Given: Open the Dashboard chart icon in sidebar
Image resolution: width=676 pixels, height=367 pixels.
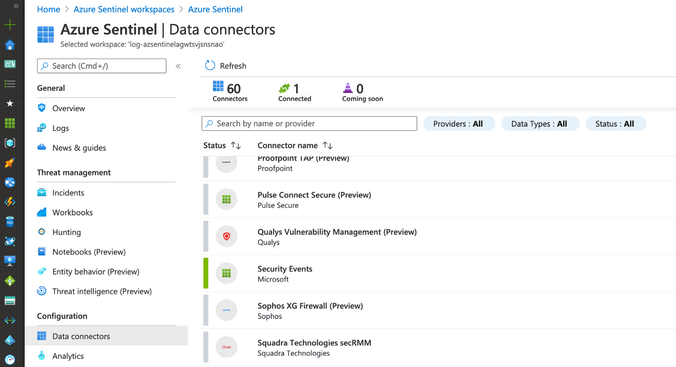Looking at the screenshot, I should [x=10, y=64].
